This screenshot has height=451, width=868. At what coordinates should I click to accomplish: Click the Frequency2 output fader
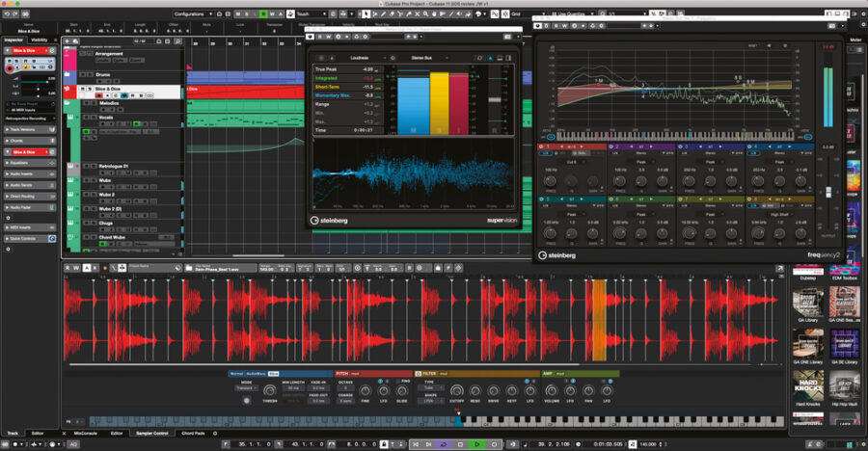pyautogui.click(x=828, y=192)
